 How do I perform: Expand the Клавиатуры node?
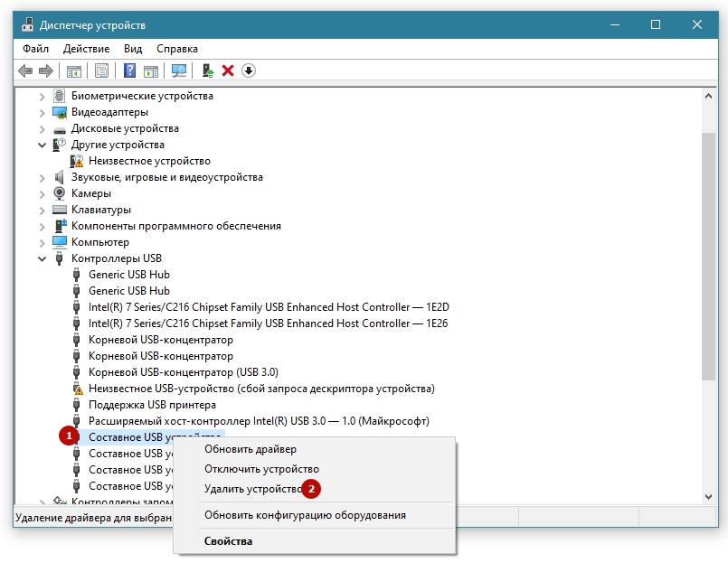(43, 210)
